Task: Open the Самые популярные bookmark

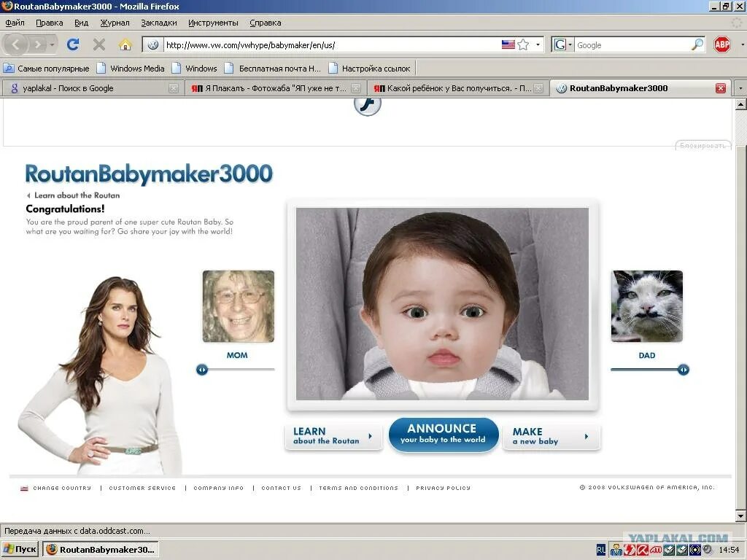Action: tap(47, 68)
